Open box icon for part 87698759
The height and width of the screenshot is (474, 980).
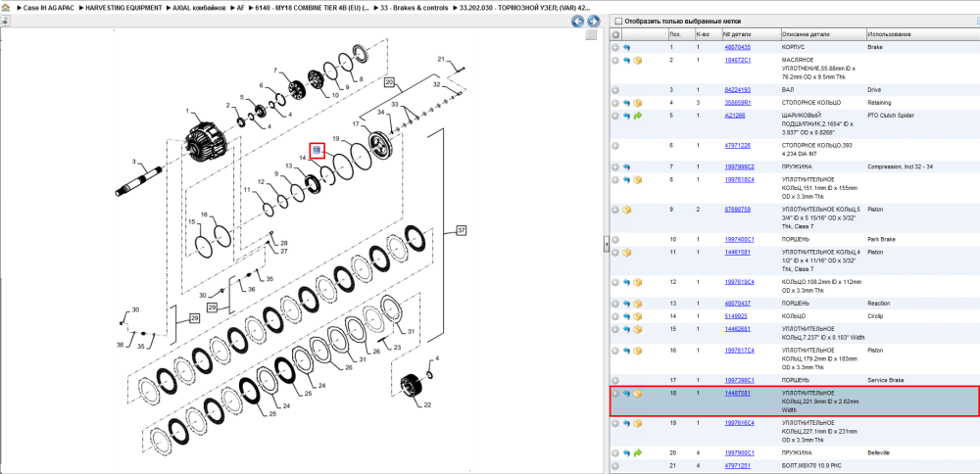click(626, 210)
